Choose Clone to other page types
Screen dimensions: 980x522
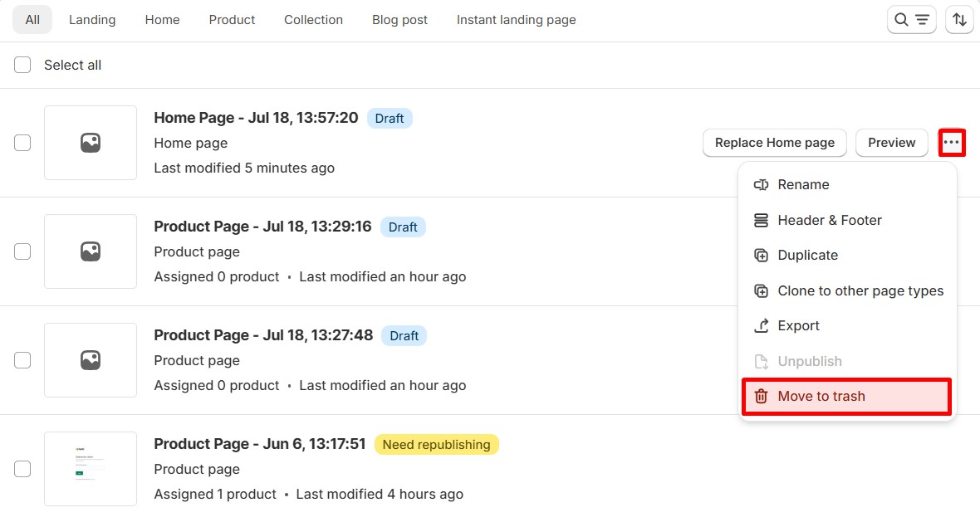tap(860, 291)
